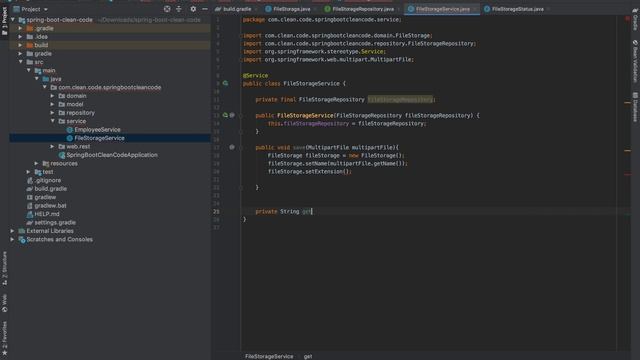Select gradlew.bat file in tree
640x360 pixels.
click(x=50, y=206)
